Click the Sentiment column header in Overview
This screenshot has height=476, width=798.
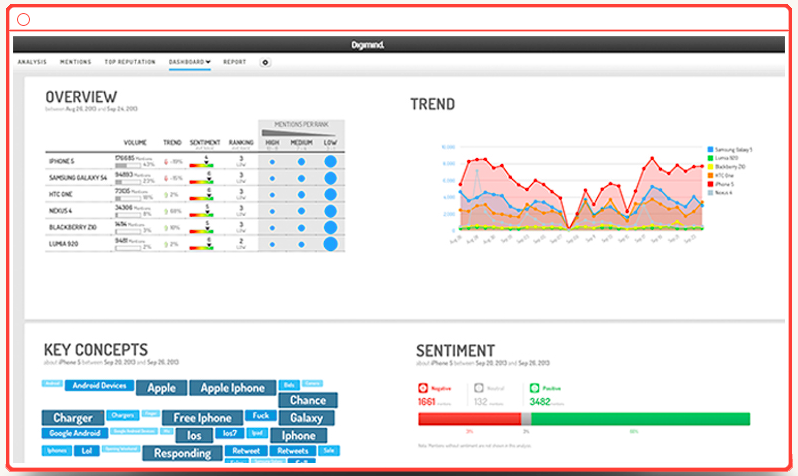tap(205, 143)
